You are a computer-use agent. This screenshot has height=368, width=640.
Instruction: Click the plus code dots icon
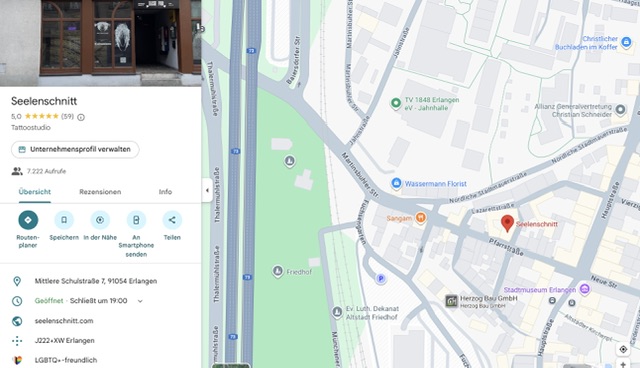click(x=17, y=341)
